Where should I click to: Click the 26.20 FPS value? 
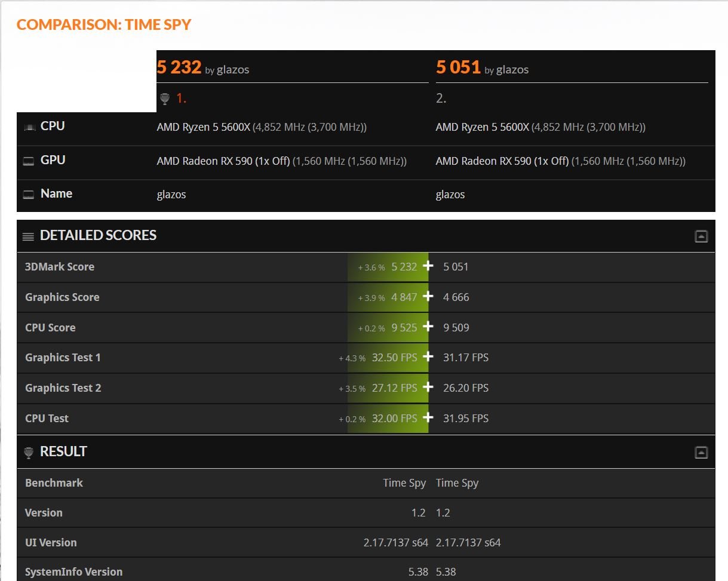tap(466, 388)
